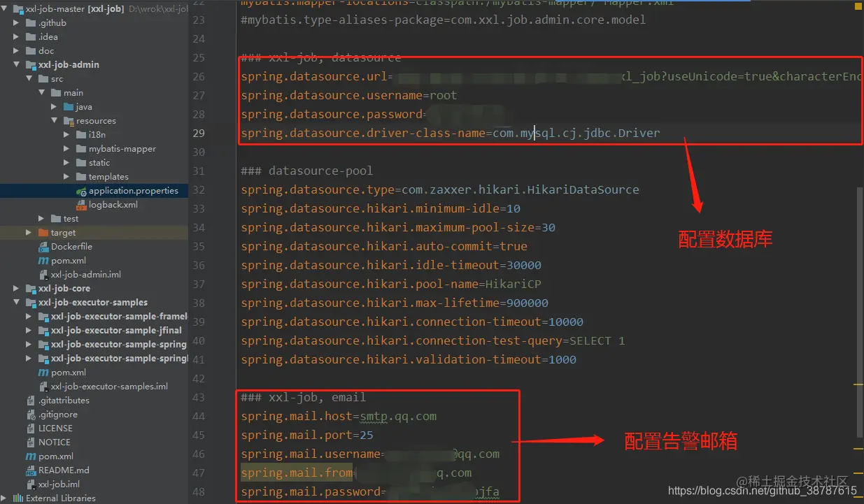Click the xxl-job.iml file icon

click(x=31, y=484)
